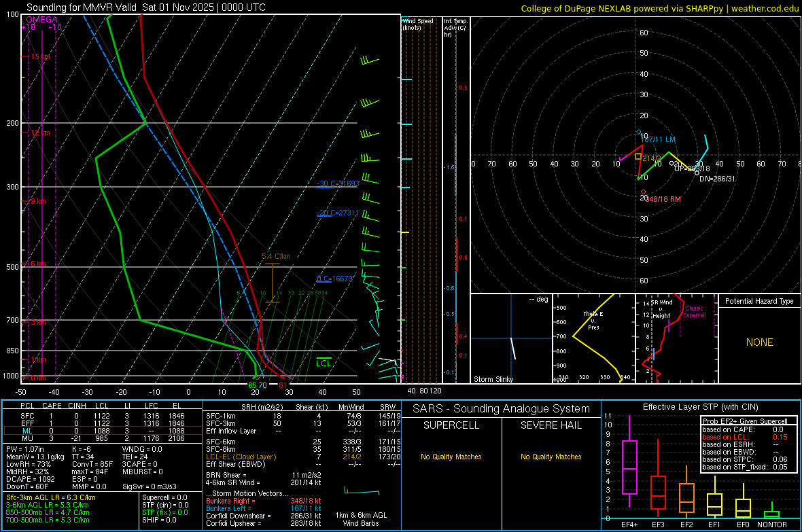Click the 'Sfc-3km AGL LR = 6.3 C/km' line
This screenshot has height=532, width=802.
pos(51,497)
